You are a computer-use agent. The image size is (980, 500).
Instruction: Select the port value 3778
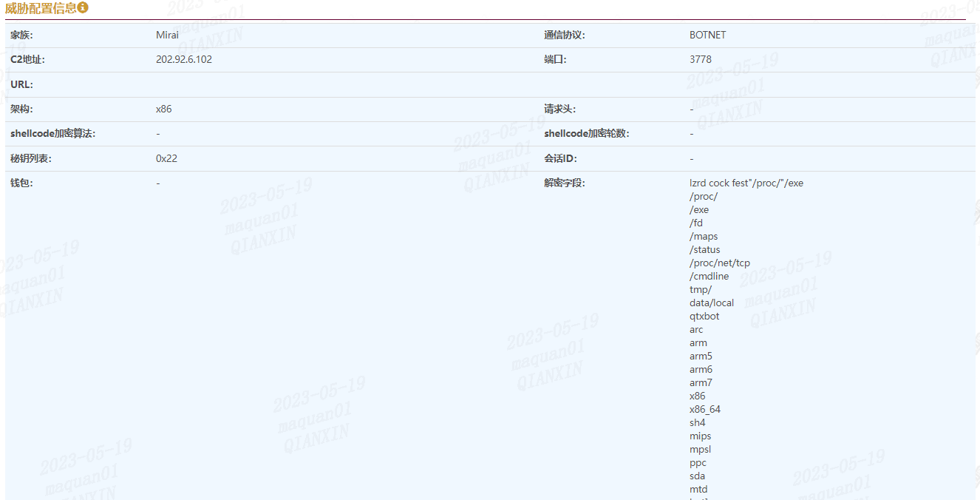(x=701, y=59)
